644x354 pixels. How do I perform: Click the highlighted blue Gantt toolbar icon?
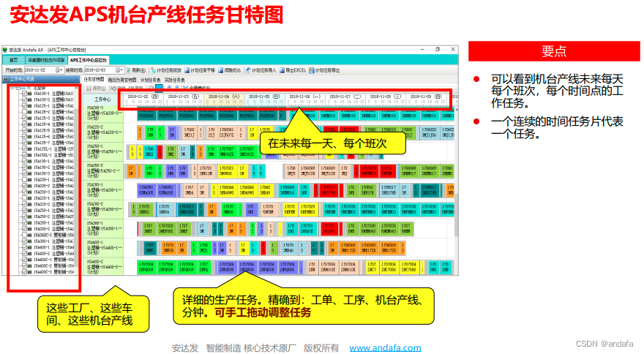[x=159, y=88]
